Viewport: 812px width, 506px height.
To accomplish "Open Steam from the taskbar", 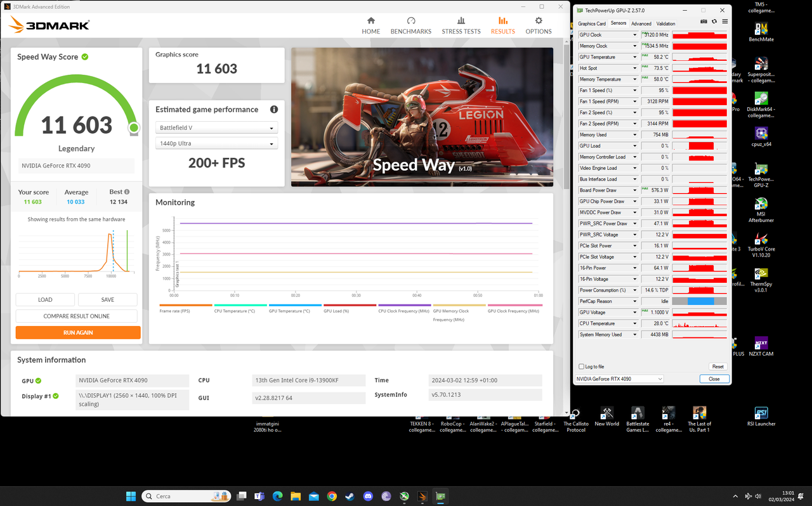I will coord(350,496).
